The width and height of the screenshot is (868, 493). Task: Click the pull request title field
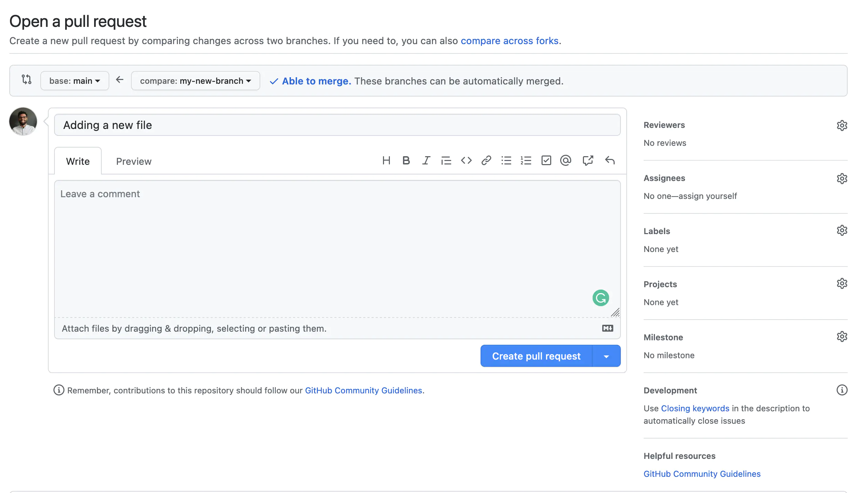click(x=337, y=125)
